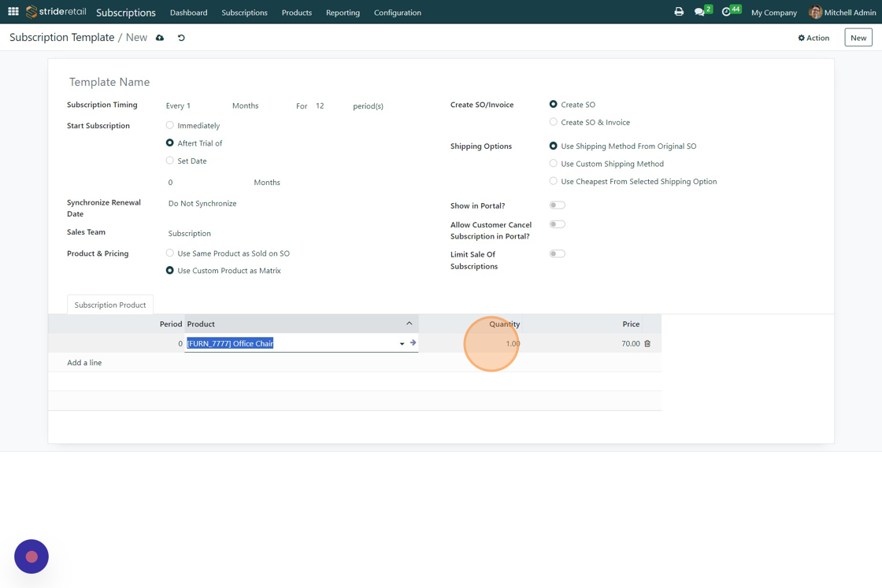Select Create SO & Invoice option
The height and width of the screenshot is (588, 882).
pos(554,122)
